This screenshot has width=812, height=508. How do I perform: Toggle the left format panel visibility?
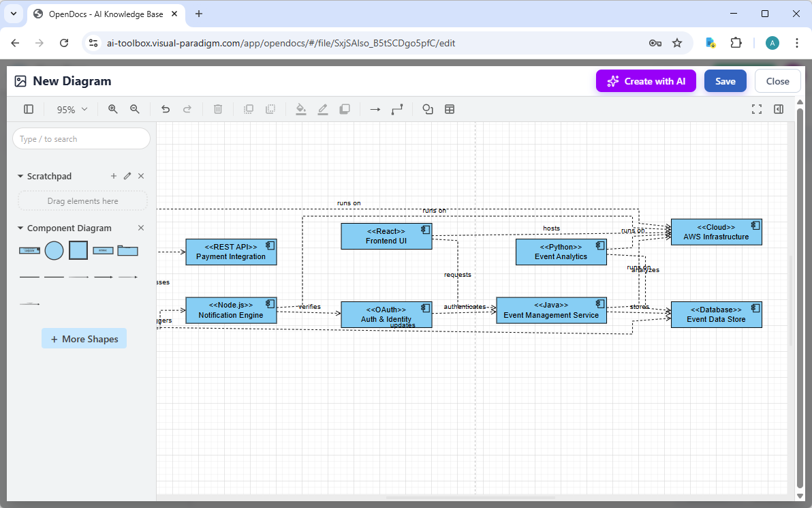(x=28, y=109)
